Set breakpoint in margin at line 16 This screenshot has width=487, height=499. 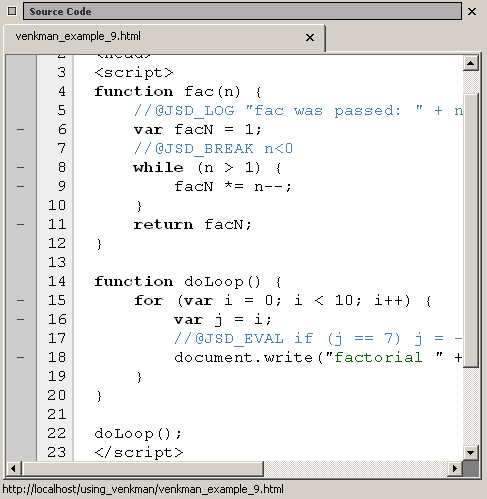[x=21, y=319]
